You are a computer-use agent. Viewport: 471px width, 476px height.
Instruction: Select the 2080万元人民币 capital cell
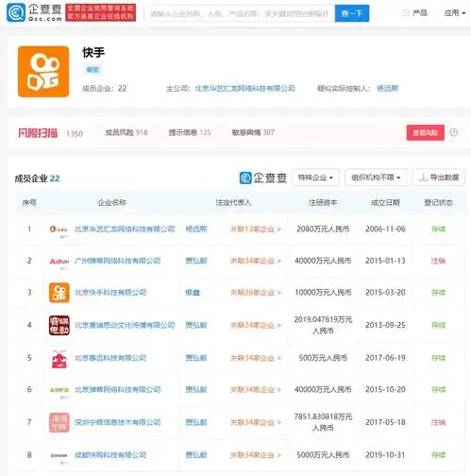pos(323,229)
